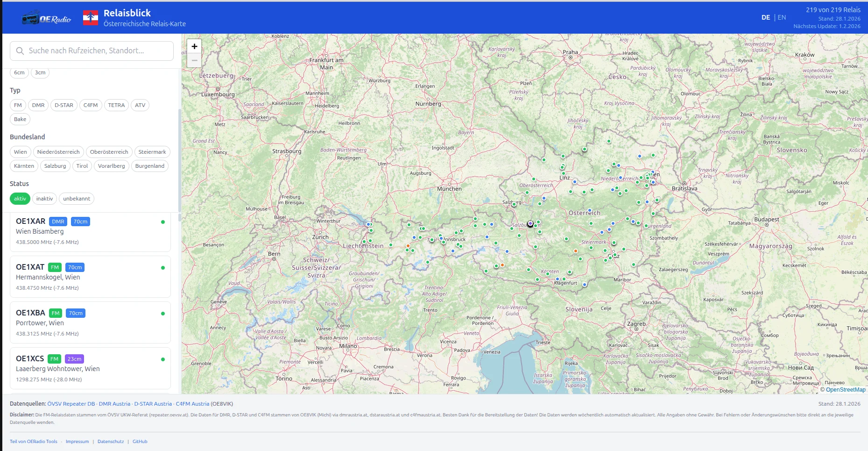Click the blue DMR badge on OE1XAR
This screenshot has height=451, width=868.
point(57,221)
